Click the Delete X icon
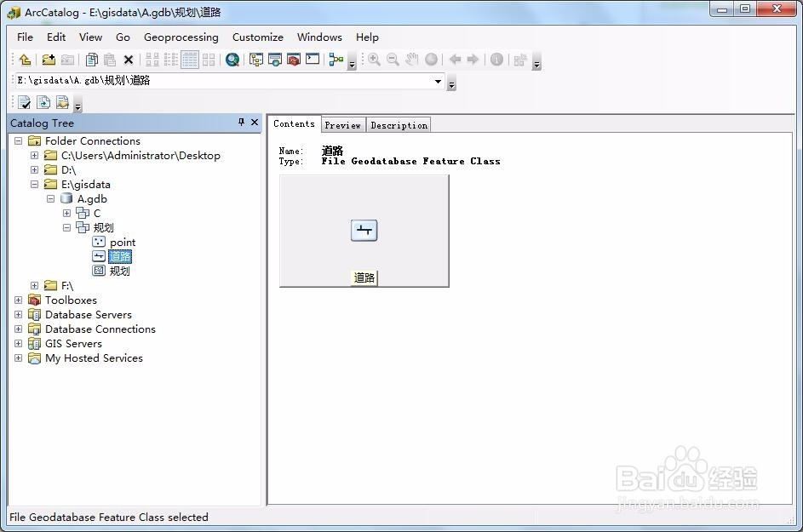The height and width of the screenshot is (532, 803). point(129,60)
